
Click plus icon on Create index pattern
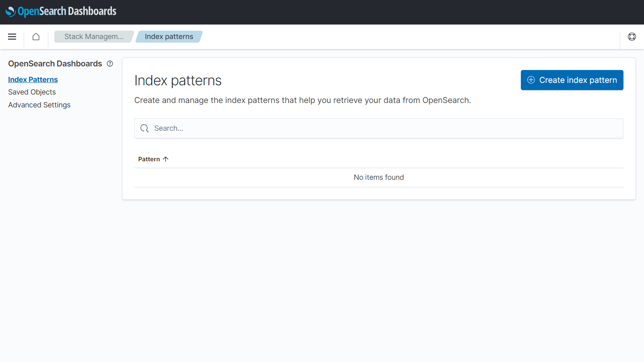pos(531,80)
